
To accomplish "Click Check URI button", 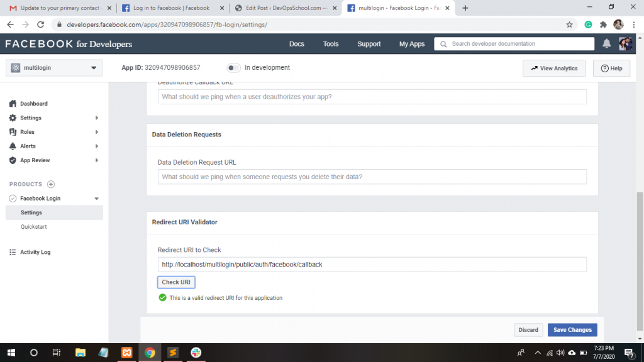I will tap(176, 282).
